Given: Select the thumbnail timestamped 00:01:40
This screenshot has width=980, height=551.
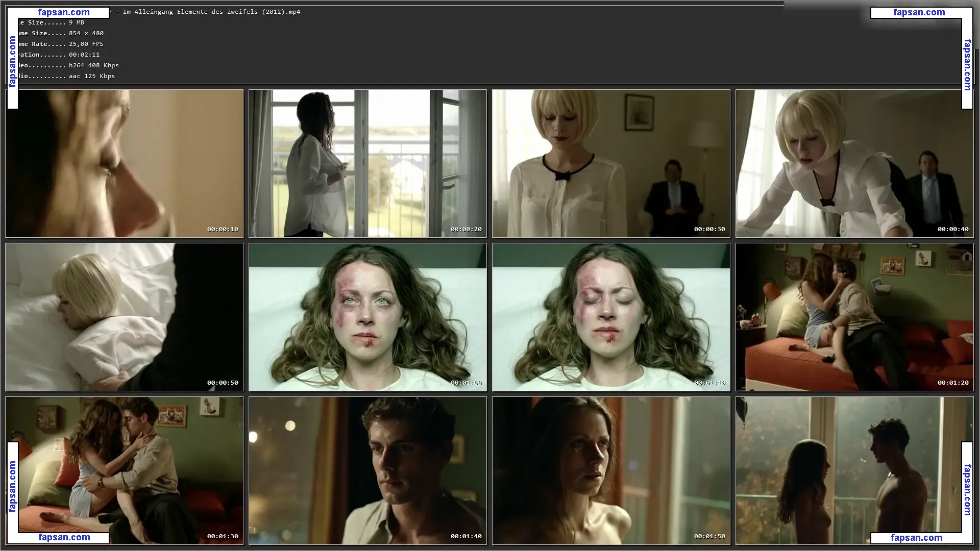Looking at the screenshot, I should point(367,470).
